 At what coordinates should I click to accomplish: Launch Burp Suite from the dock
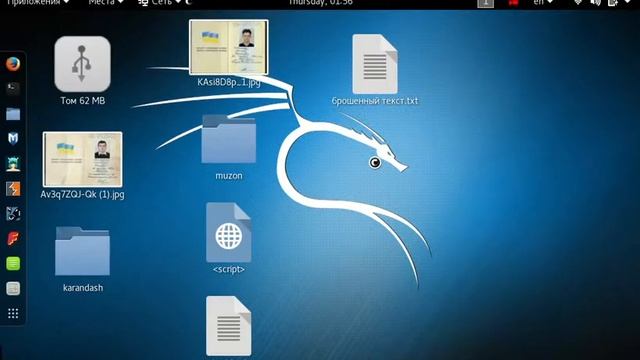coord(13,189)
